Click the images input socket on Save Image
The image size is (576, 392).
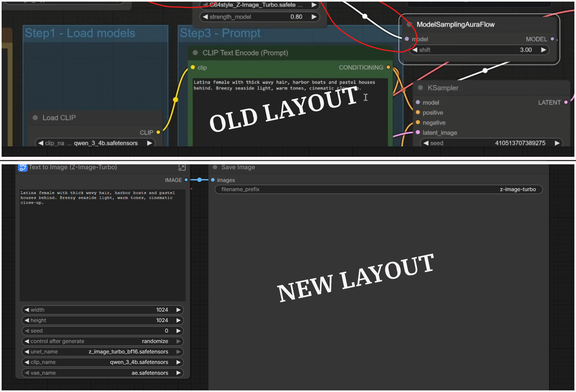[213, 180]
